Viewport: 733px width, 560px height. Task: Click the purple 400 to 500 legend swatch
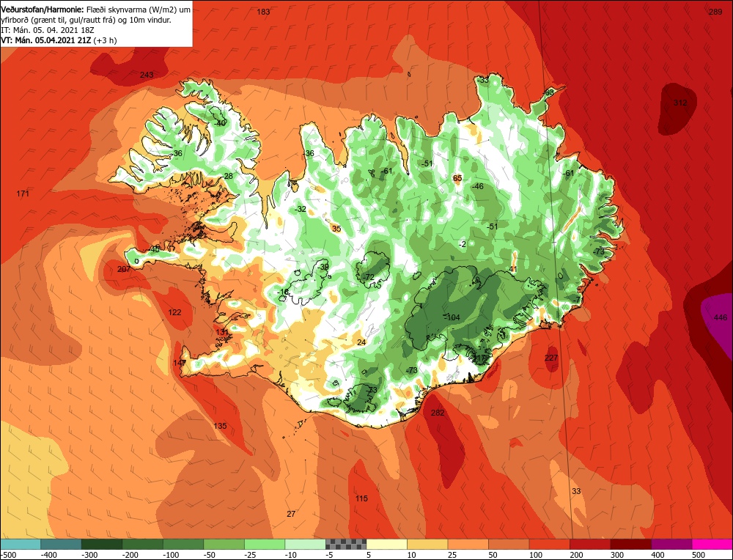[x=671, y=544]
